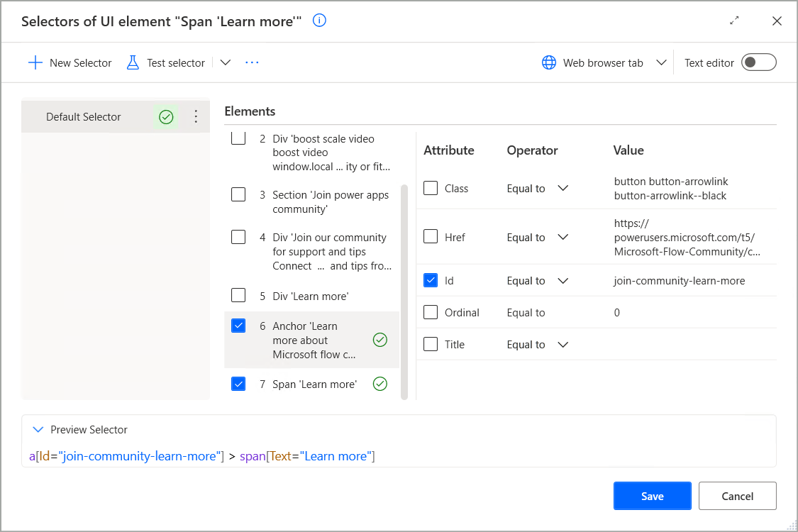Turn on the Text editor toggle

758,62
